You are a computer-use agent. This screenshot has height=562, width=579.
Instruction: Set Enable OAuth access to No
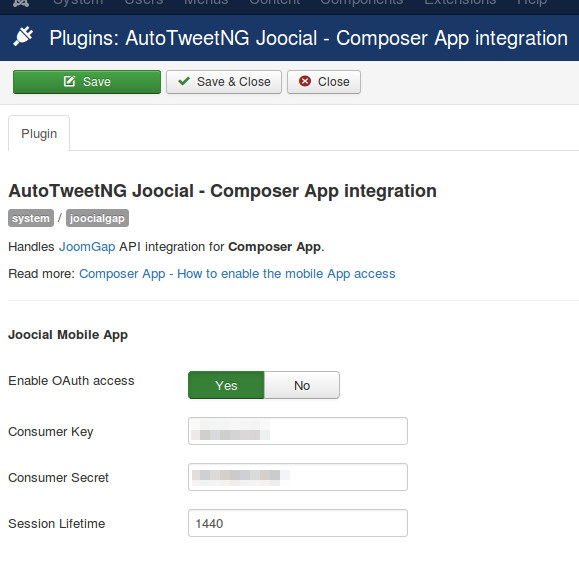click(x=302, y=385)
